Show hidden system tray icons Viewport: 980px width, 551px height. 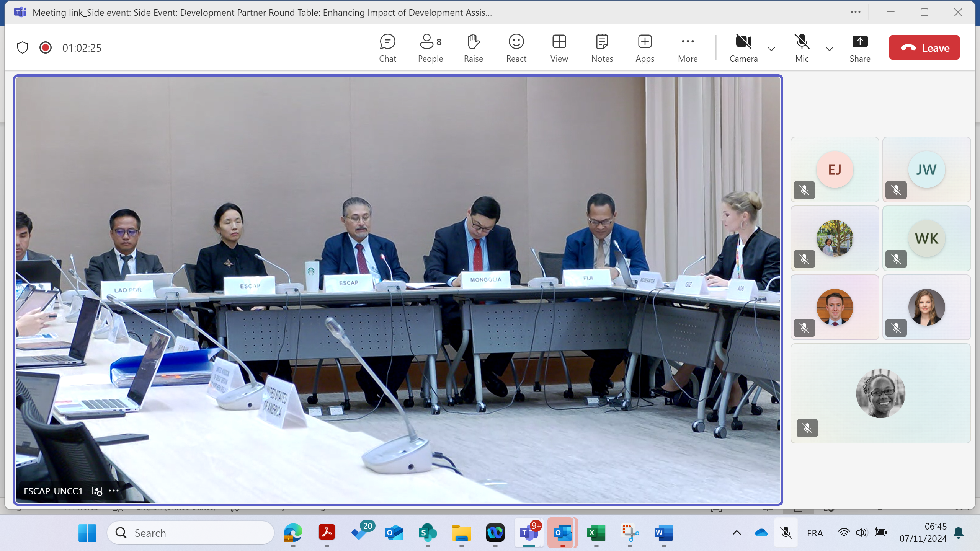click(x=737, y=533)
